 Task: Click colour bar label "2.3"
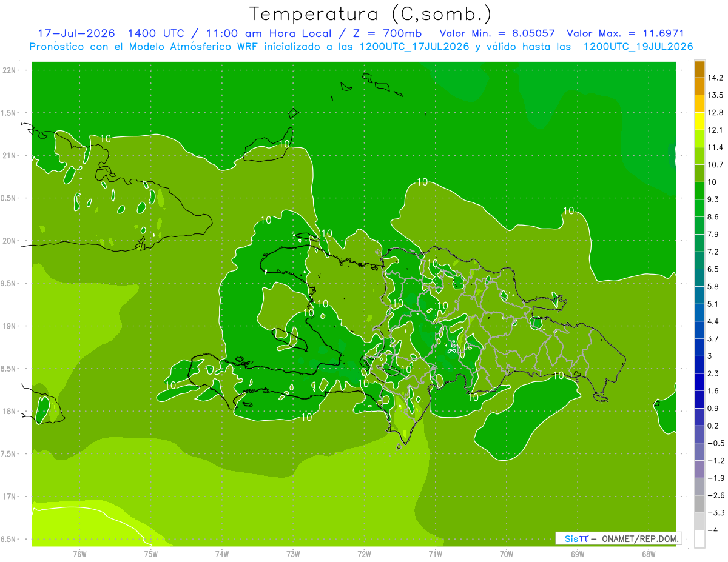(x=714, y=373)
